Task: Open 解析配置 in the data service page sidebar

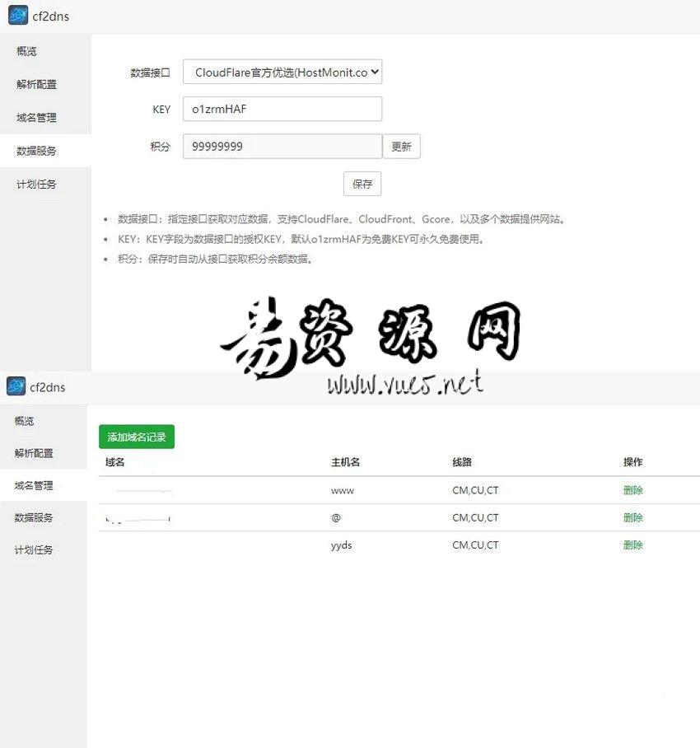Action: pos(36,84)
